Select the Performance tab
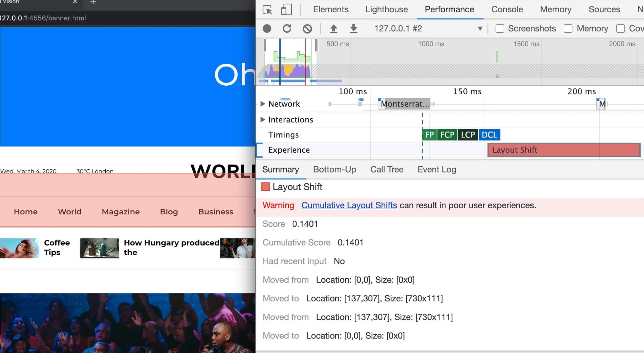 click(450, 9)
